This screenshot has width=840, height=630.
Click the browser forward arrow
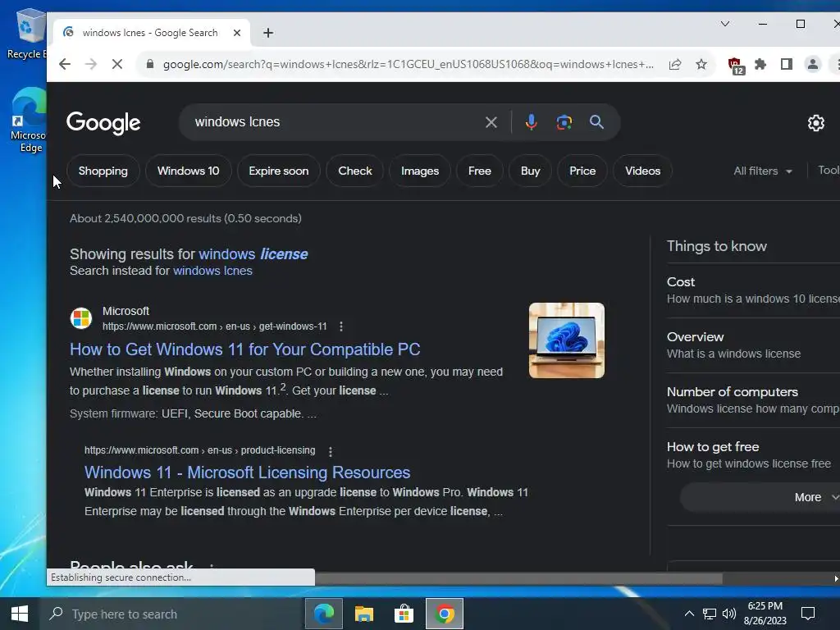91,64
